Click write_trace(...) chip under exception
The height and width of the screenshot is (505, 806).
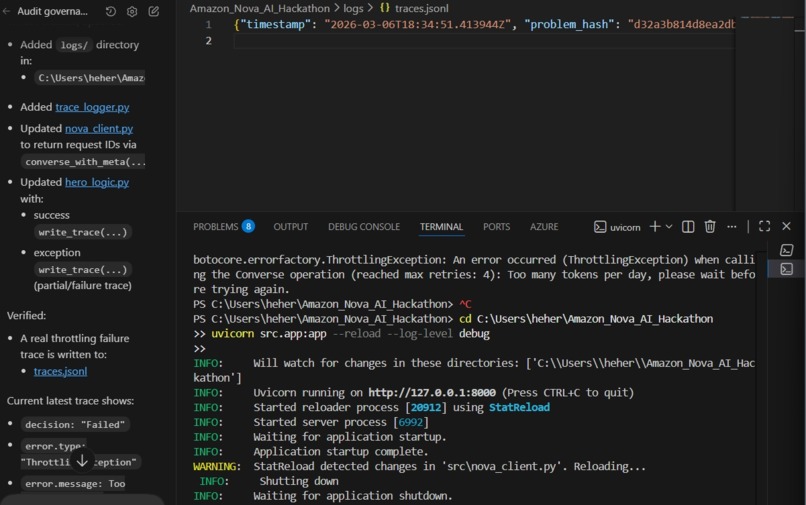click(83, 269)
